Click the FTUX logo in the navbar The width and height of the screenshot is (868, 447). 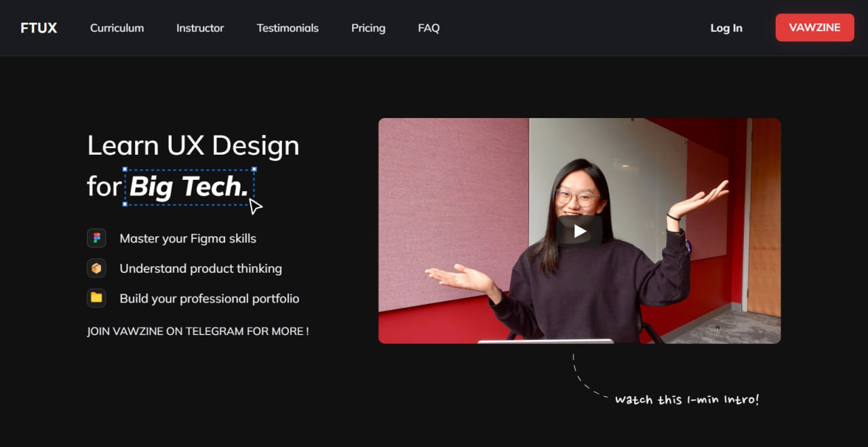click(x=39, y=28)
